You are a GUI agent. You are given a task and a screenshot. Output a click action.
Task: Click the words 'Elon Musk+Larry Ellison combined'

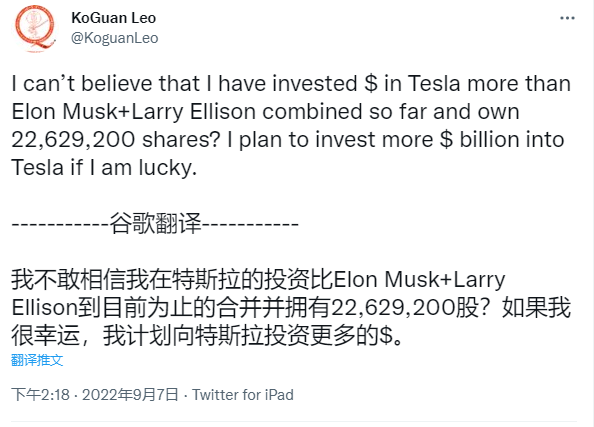187,112
